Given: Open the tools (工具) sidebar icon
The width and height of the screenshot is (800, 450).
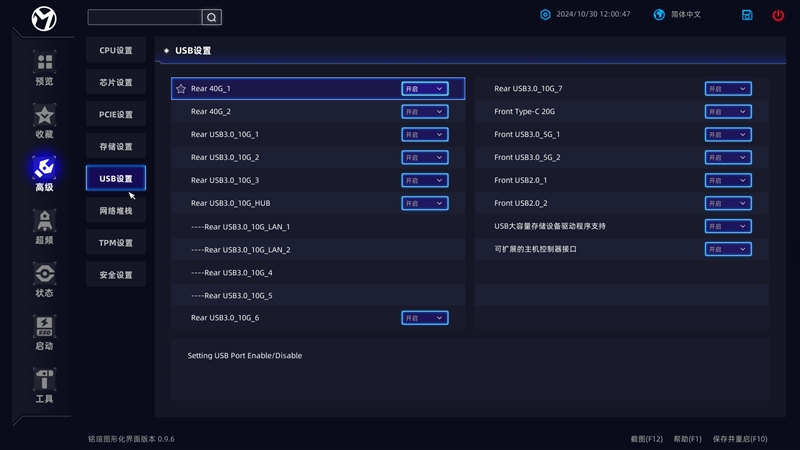Looking at the screenshot, I should pyautogui.click(x=44, y=380).
